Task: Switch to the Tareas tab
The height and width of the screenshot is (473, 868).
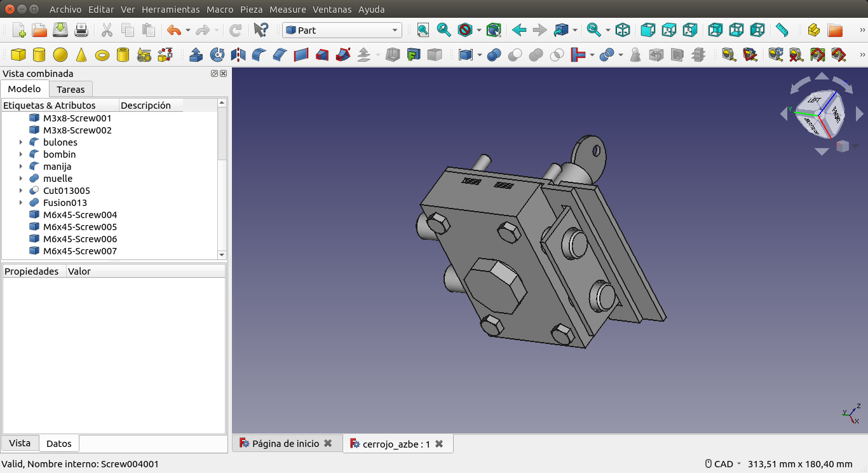Action: click(71, 90)
